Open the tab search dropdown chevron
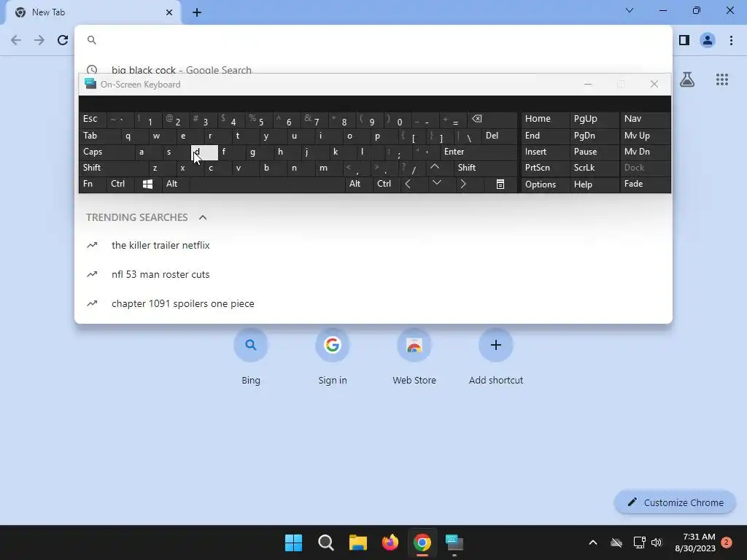This screenshot has width=747, height=560. (x=630, y=10)
